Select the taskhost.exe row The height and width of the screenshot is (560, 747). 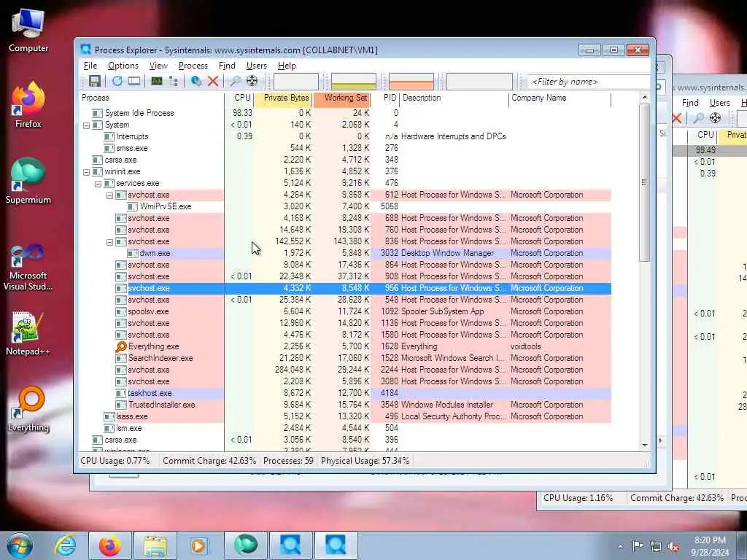point(345,393)
